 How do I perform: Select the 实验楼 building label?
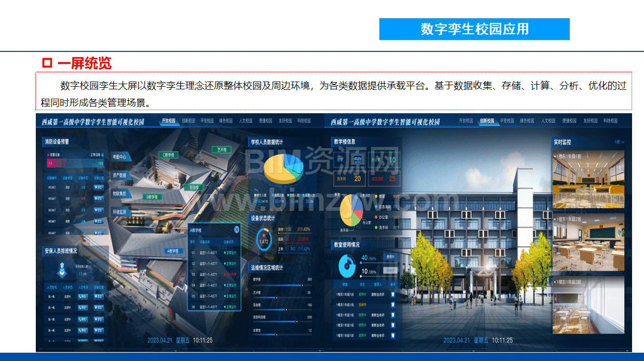pos(194,188)
